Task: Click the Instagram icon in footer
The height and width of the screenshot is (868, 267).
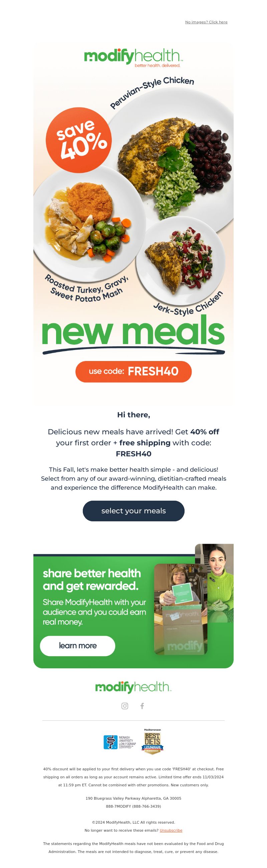Action: pyautogui.click(x=124, y=706)
